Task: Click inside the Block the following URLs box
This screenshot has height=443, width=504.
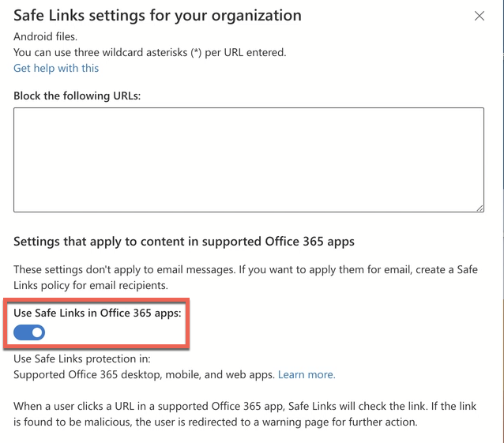Action: [249, 160]
